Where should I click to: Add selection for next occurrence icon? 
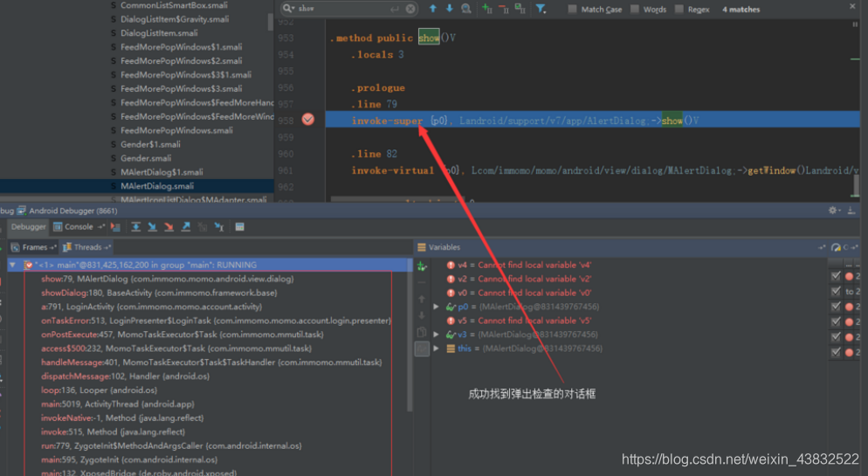point(486,9)
